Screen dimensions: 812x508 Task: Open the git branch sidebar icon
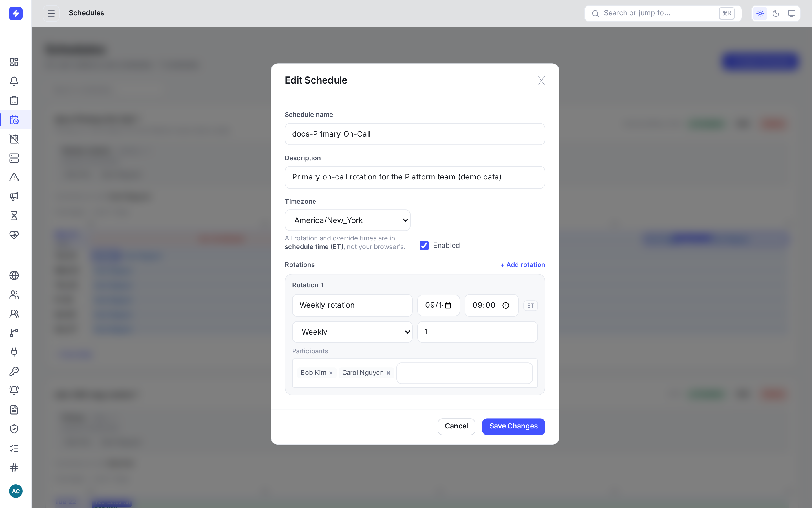click(14, 333)
